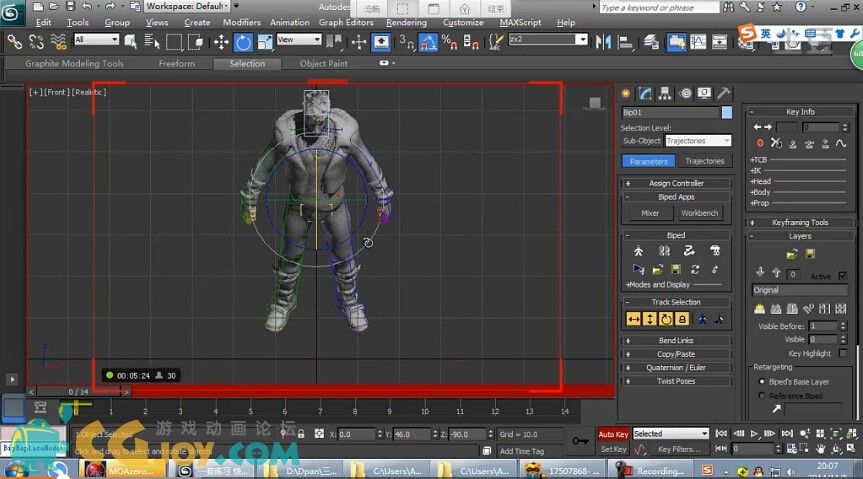
Task: Click the Trajectories button
Action: [x=704, y=161]
